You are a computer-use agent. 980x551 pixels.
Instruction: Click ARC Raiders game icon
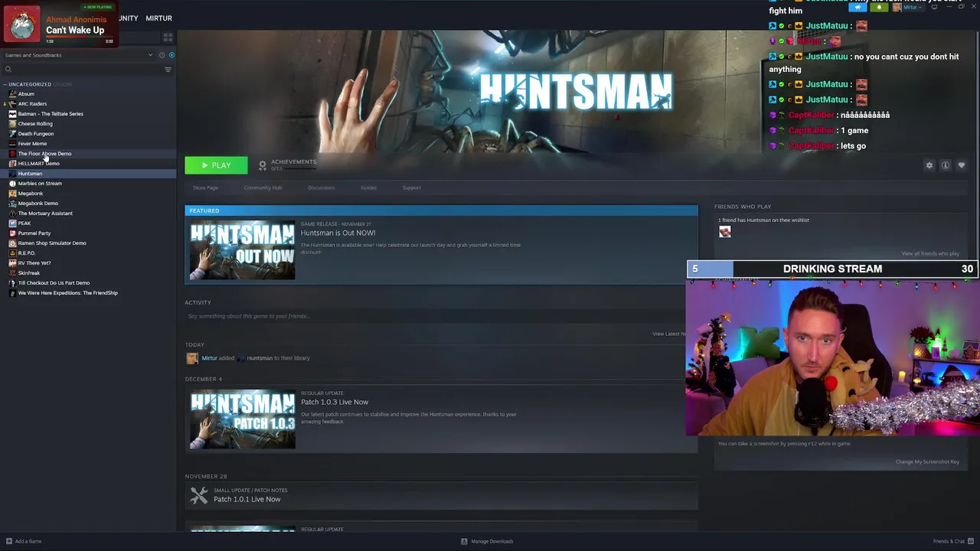tap(12, 104)
